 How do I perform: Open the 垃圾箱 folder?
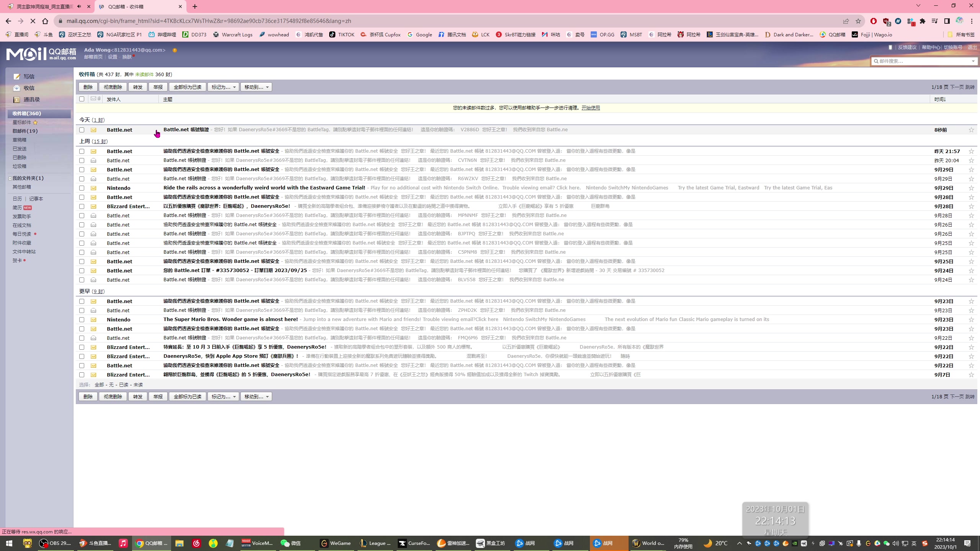[20, 166]
